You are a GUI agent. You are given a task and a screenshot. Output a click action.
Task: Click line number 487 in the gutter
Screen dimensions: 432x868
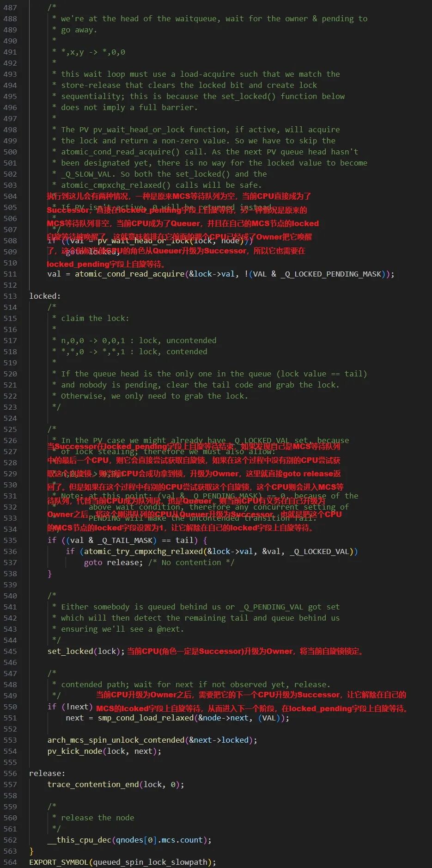[x=10, y=7]
